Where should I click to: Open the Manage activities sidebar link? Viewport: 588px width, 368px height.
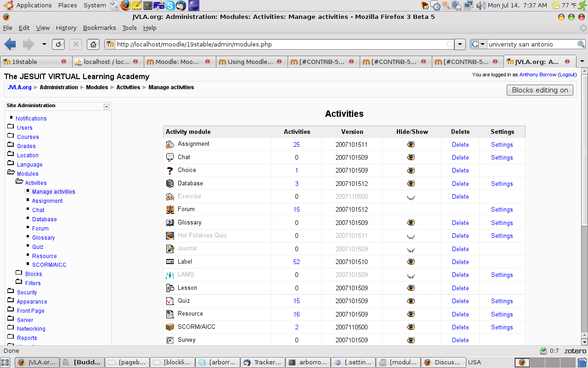(x=54, y=192)
